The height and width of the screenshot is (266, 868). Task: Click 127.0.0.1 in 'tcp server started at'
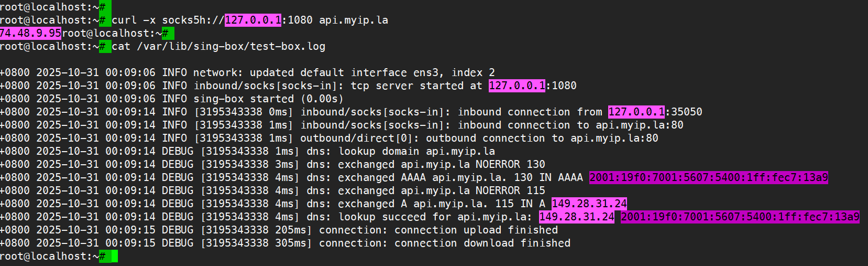(x=517, y=86)
